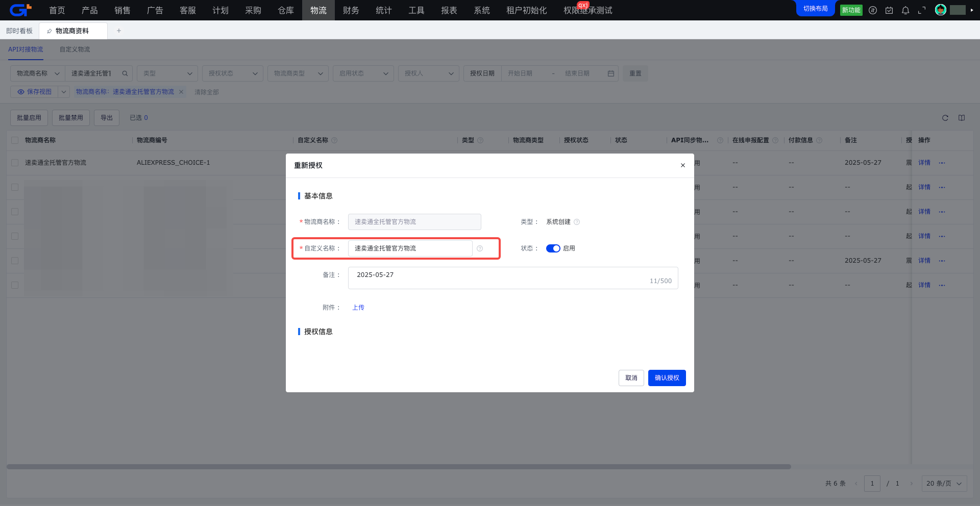Open the 财务 top menu
The height and width of the screenshot is (506, 980).
point(351,10)
